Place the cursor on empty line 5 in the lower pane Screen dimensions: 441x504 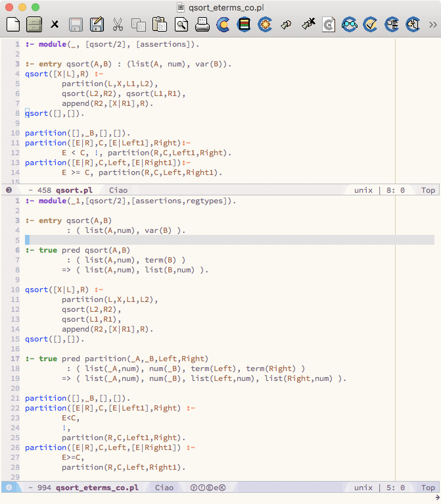click(x=197, y=240)
